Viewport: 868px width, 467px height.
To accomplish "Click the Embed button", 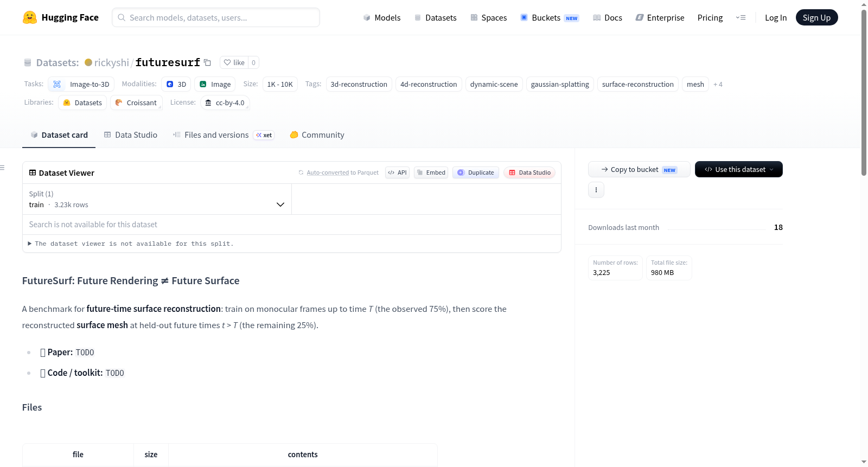I will pos(431,172).
